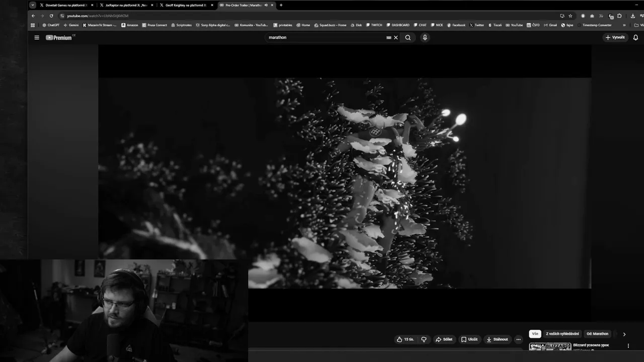Open CHAT bookmark

[x=420, y=25]
